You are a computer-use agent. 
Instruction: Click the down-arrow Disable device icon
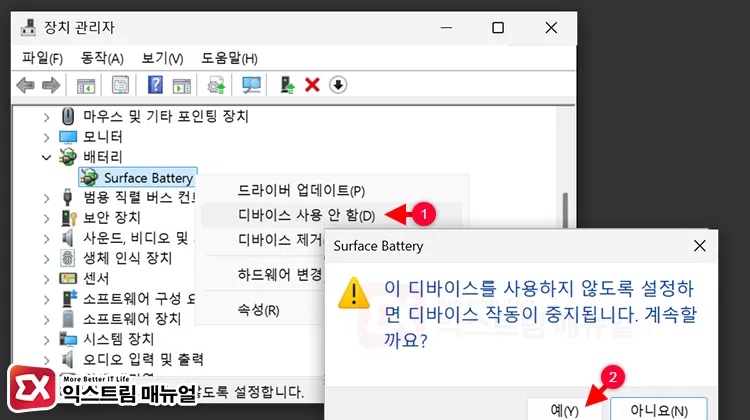338,85
